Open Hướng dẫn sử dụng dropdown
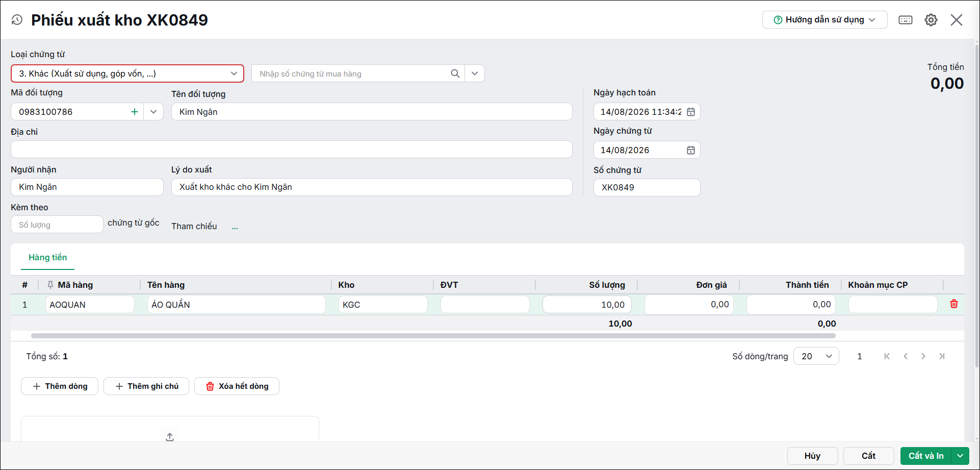Viewport: 980px width, 470px height. click(825, 20)
